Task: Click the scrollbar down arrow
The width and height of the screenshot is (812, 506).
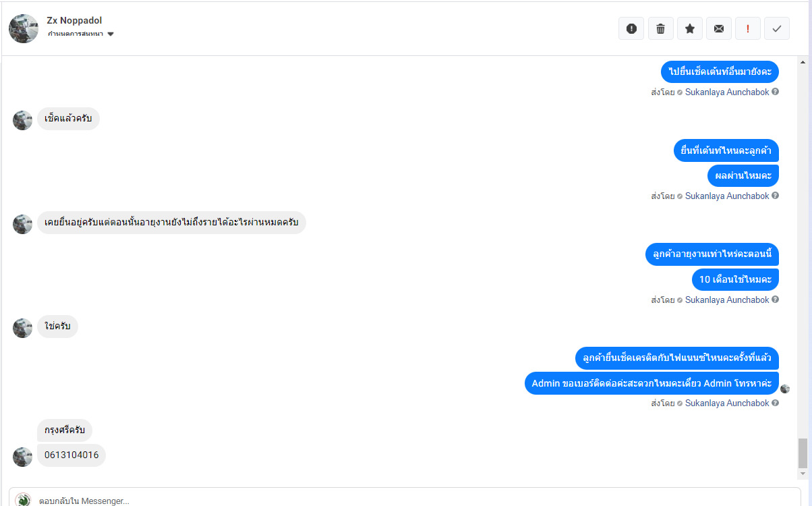Action: (x=803, y=474)
